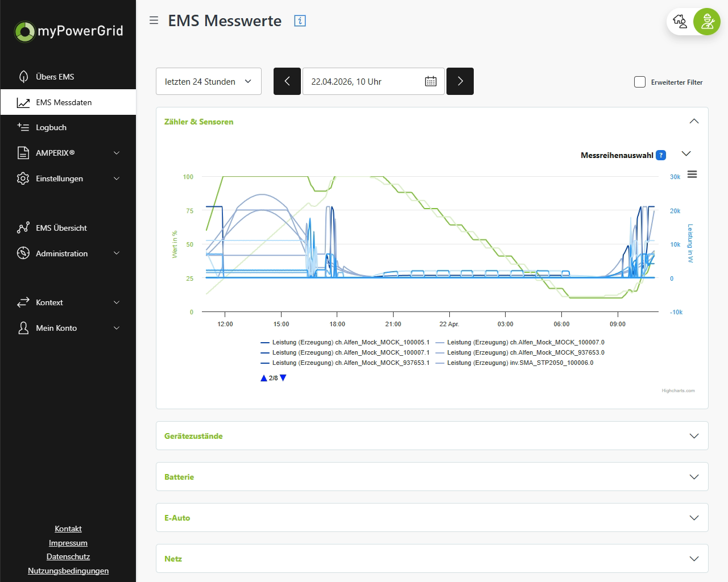The height and width of the screenshot is (582, 728).
Task: Go to the next time period
Action: (x=460, y=81)
